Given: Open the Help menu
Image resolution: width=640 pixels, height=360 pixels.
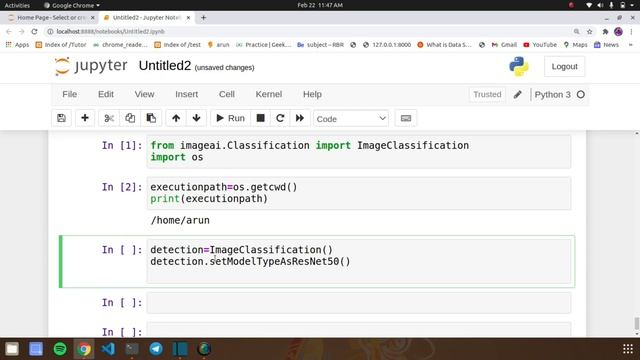Looking at the screenshot, I should (312, 94).
